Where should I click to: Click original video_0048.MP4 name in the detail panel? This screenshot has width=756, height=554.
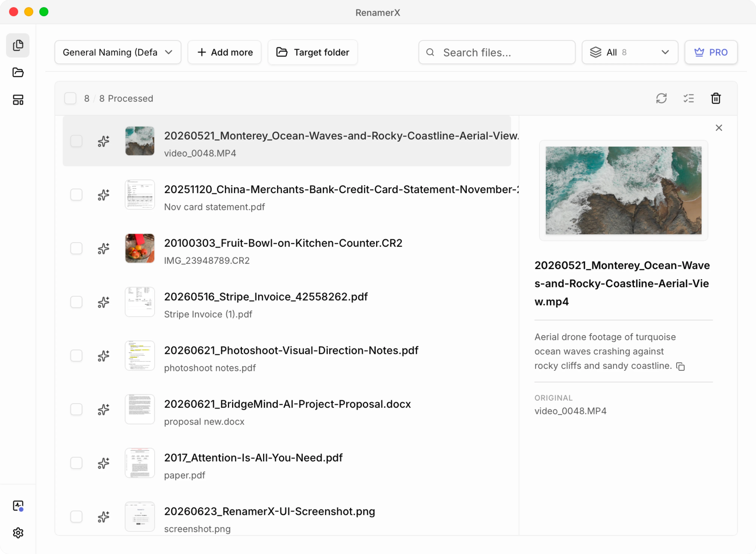pos(570,411)
